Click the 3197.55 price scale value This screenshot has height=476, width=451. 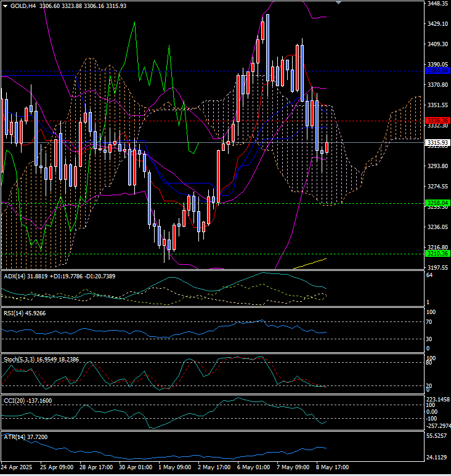[437, 267]
